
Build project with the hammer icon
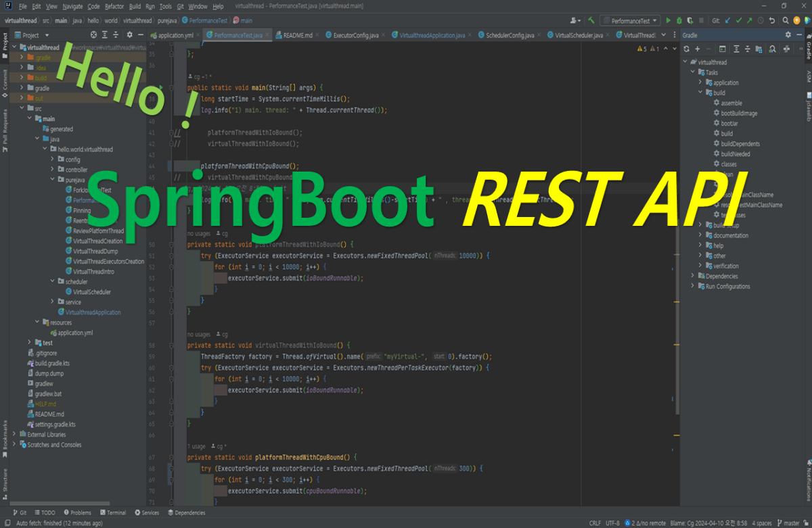coord(591,21)
